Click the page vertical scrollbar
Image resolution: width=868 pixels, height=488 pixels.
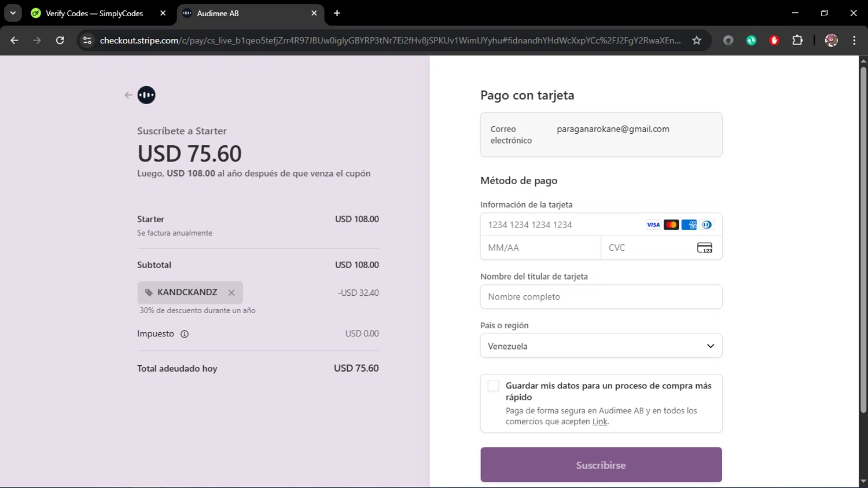(x=863, y=240)
